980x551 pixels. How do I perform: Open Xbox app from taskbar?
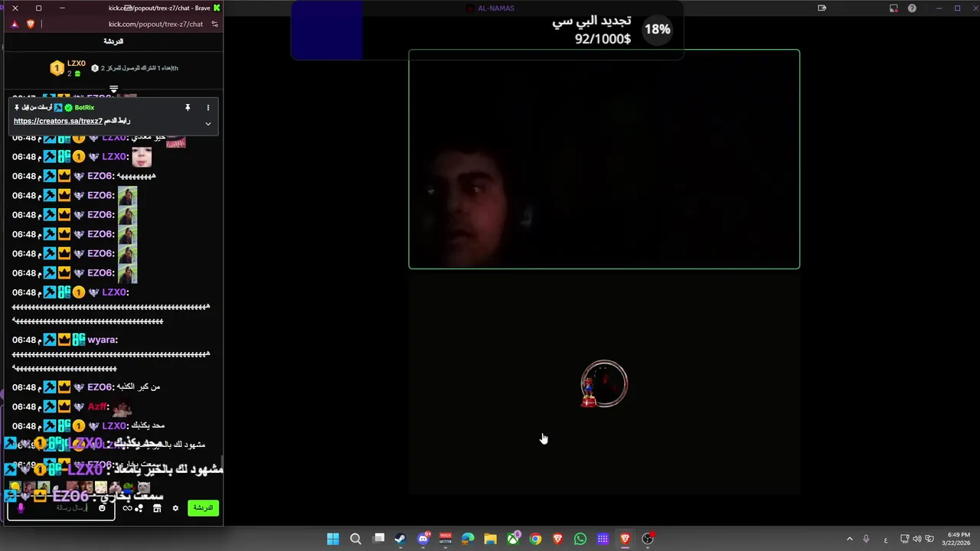513,539
